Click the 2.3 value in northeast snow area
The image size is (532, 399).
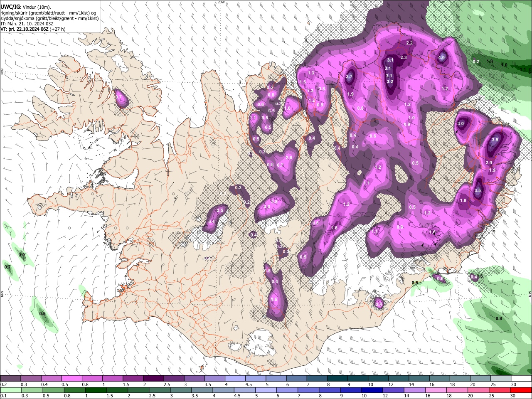403,58
